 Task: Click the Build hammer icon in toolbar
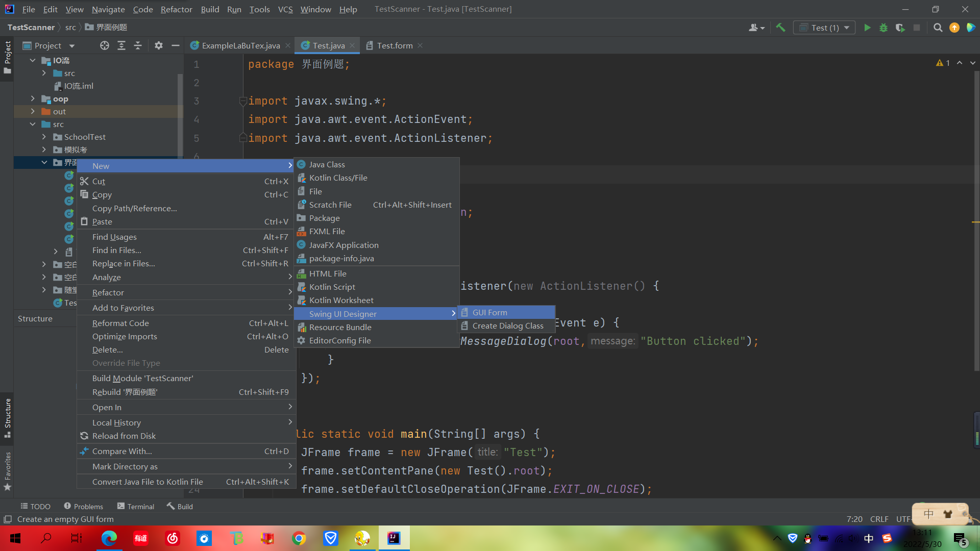pyautogui.click(x=780, y=28)
